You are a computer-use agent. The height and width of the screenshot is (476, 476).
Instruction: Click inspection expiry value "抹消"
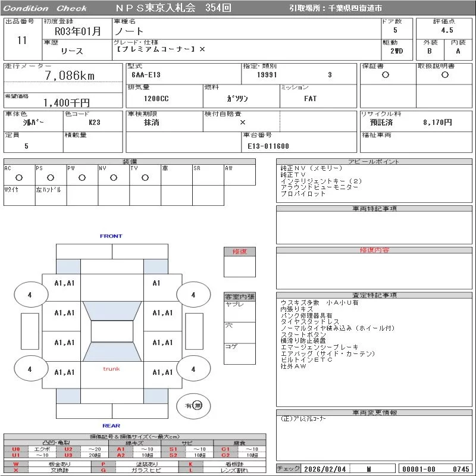[151, 123]
